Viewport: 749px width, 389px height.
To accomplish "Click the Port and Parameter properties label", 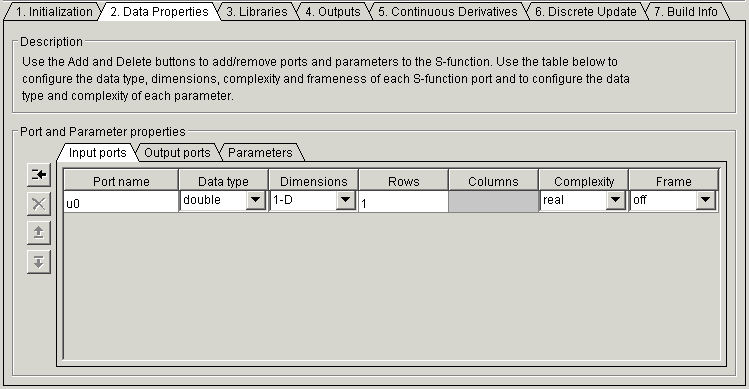I will (x=103, y=131).
